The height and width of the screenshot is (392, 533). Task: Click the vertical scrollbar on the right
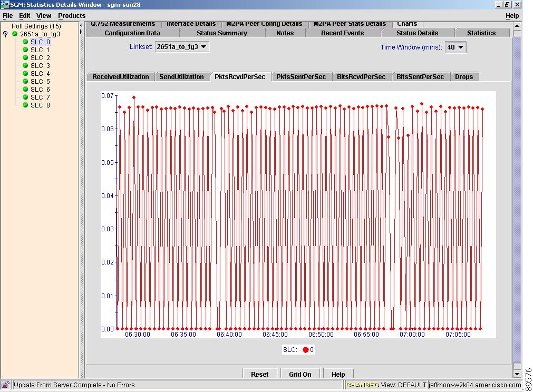click(517, 200)
